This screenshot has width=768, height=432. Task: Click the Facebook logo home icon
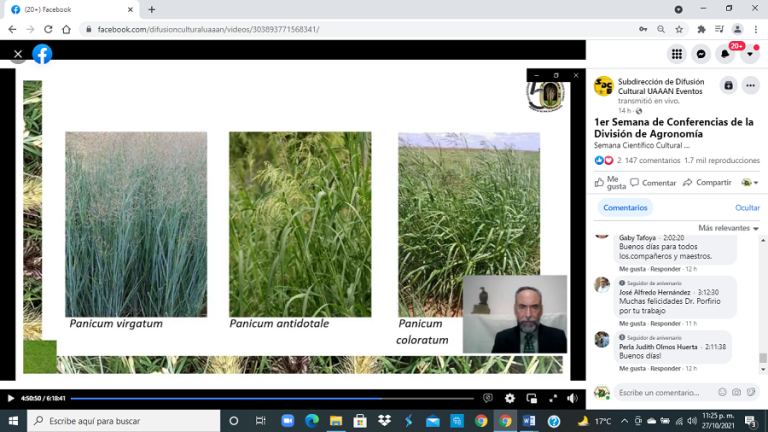(x=42, y=54)
